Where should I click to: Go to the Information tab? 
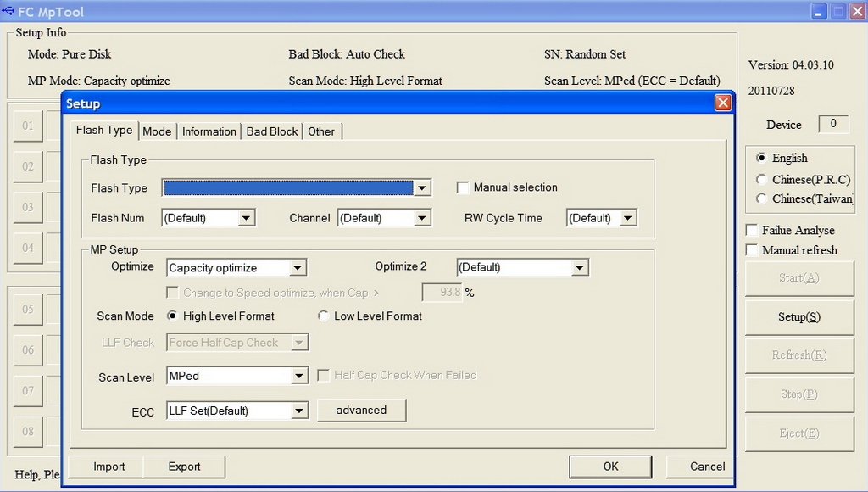tap(209, 131)
